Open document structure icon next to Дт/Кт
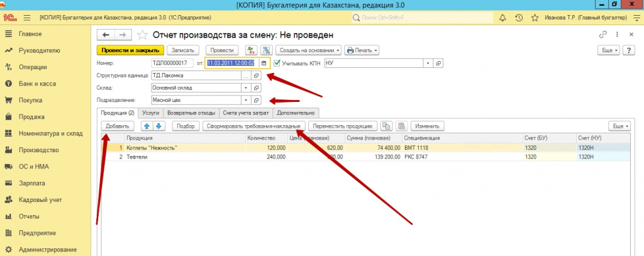 [x=267, y=50]
